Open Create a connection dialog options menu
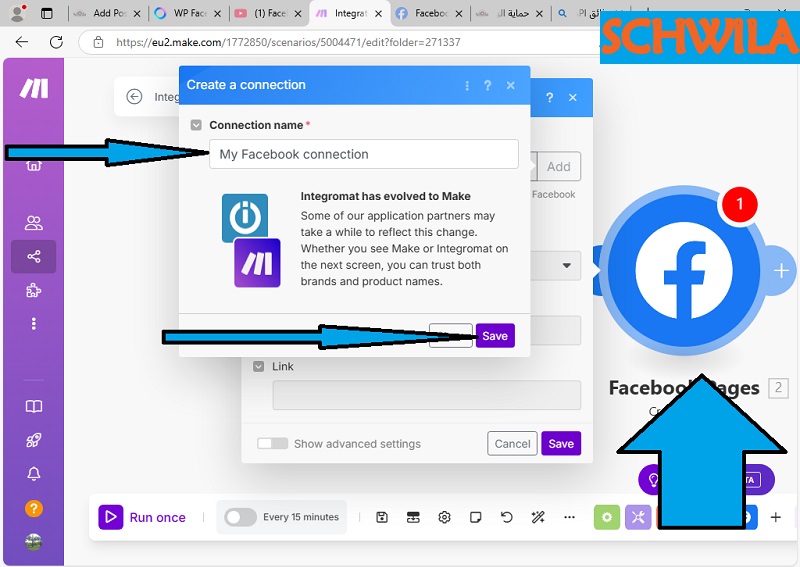 (467, 85)
